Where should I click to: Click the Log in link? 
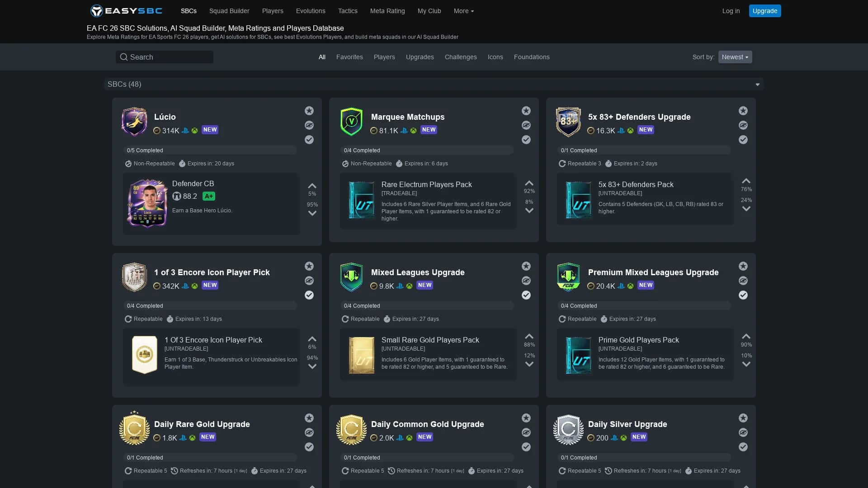point(731,11)
